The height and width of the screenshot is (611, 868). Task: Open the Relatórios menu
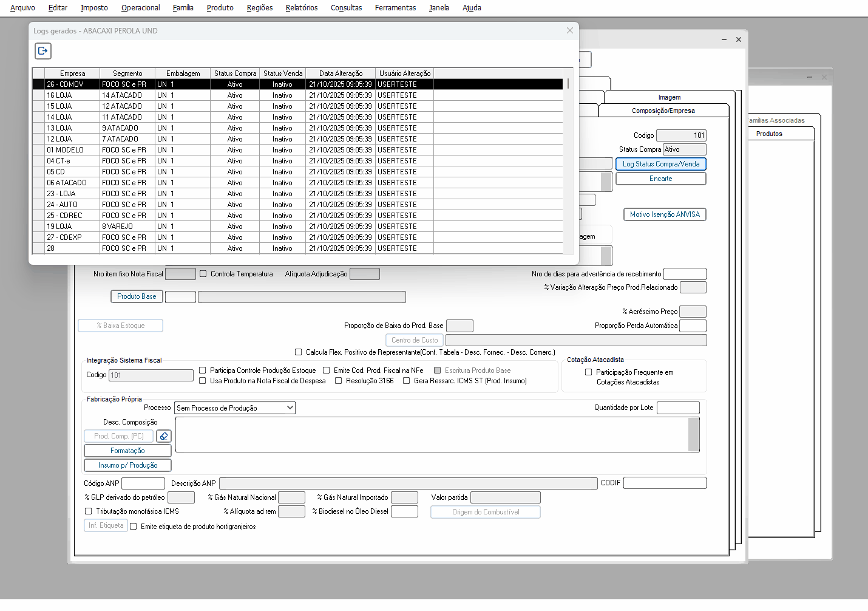point(302,8)
